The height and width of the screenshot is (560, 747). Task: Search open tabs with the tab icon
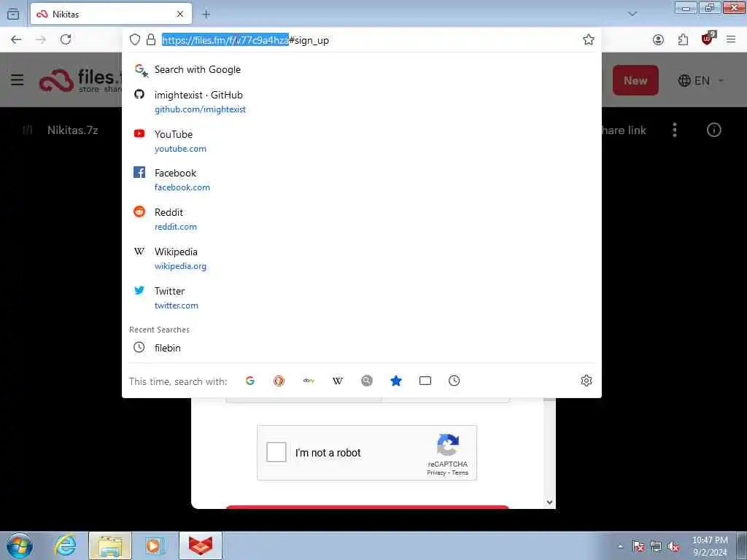(x=425, y=381)
